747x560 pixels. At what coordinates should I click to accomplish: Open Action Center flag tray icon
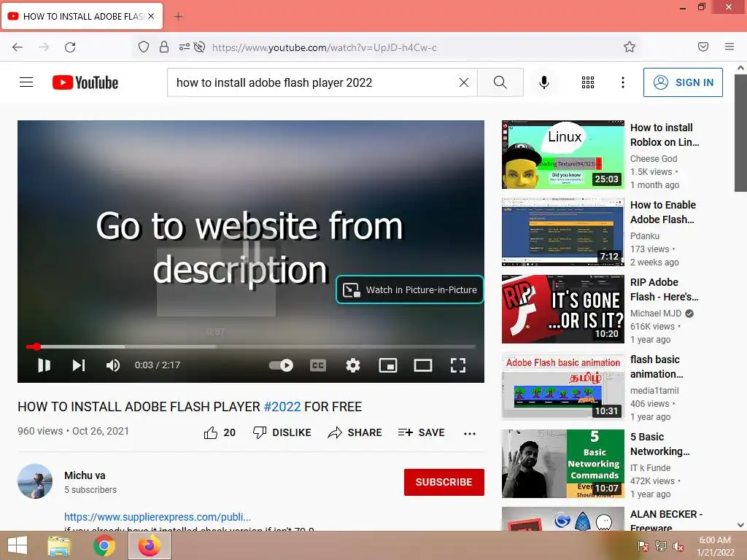(643, 546)
